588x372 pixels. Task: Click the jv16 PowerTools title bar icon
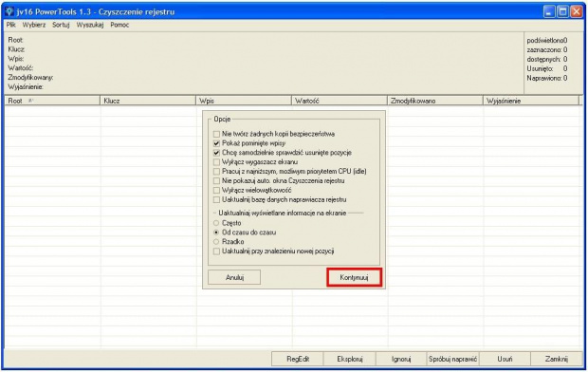9,11
